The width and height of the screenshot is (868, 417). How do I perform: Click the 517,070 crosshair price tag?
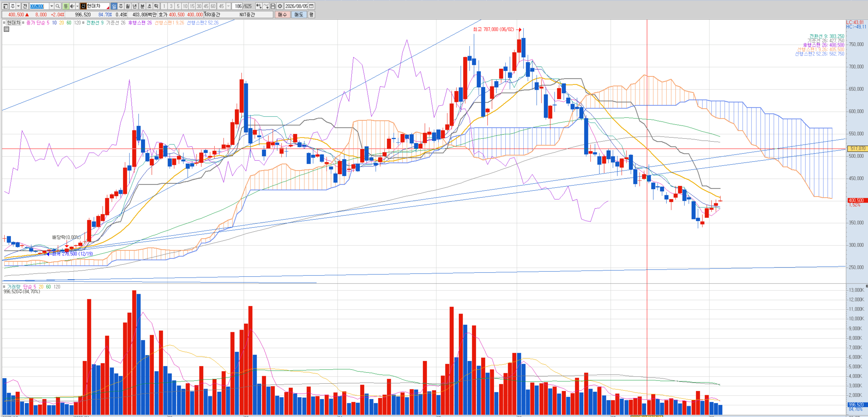pyautogui.click(x=857, y=148)
